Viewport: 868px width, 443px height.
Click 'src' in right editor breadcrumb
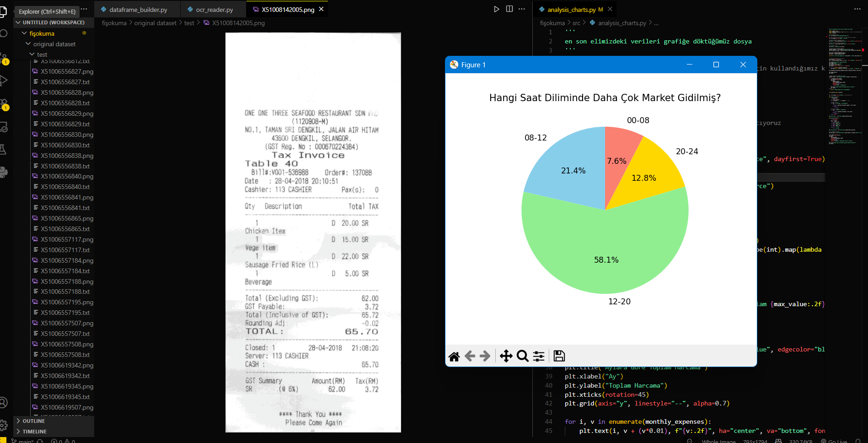pos(576,23)
